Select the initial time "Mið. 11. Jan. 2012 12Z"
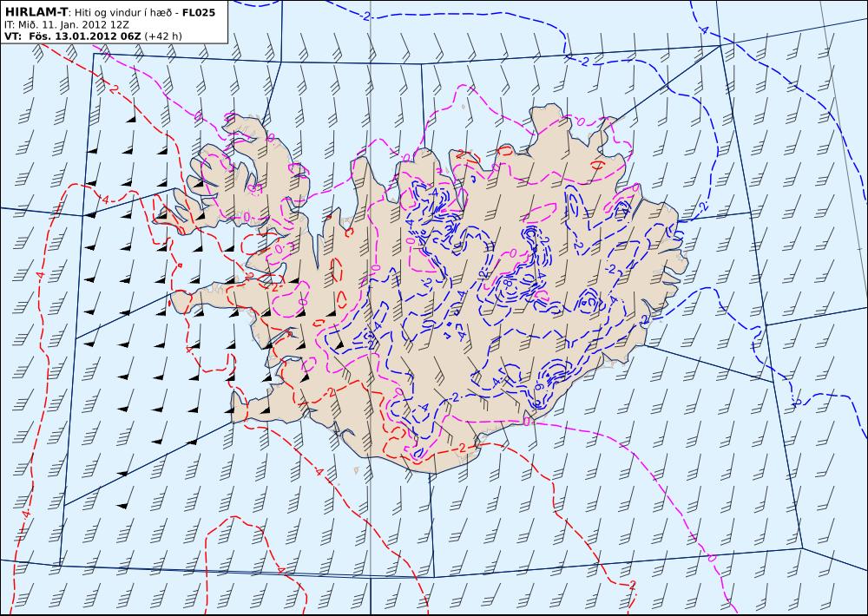The height and width of the screenshot is (616, 868). click(74, 25)
